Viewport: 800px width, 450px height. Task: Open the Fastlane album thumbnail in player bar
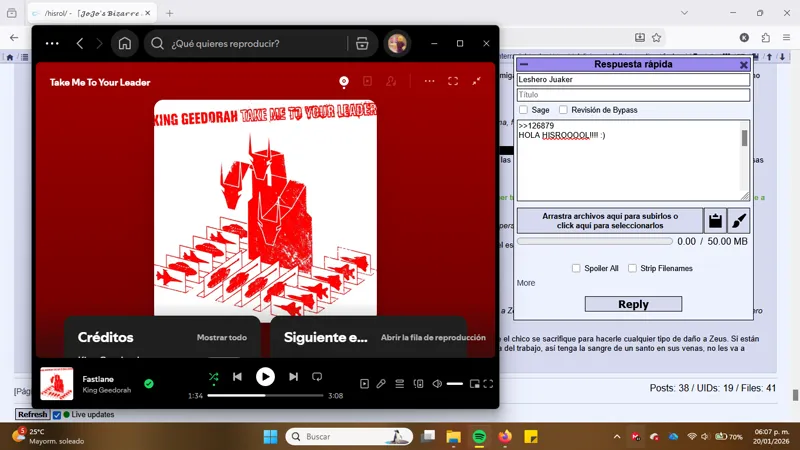click(57, 384)
